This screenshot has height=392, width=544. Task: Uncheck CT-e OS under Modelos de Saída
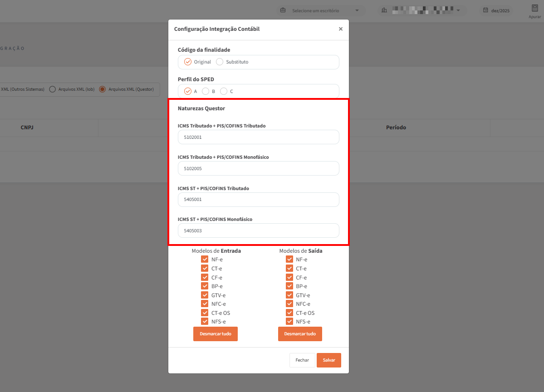(289, 313)
